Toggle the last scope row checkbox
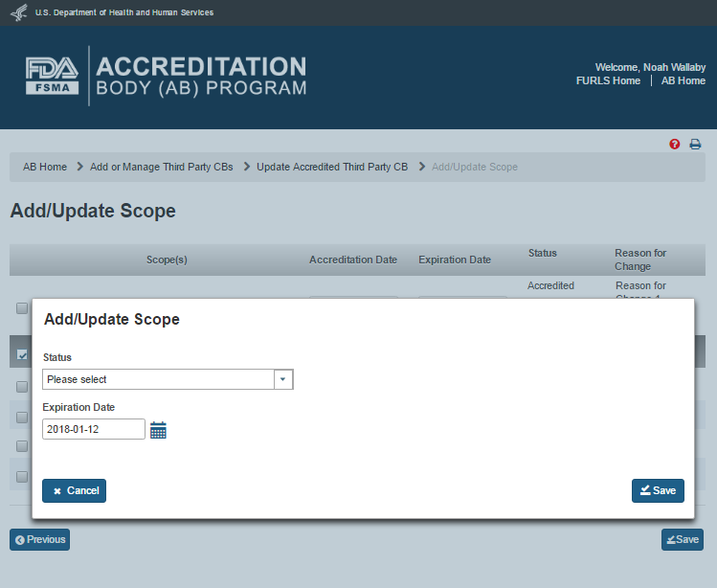The image size is (717, 588). point(22,476)
